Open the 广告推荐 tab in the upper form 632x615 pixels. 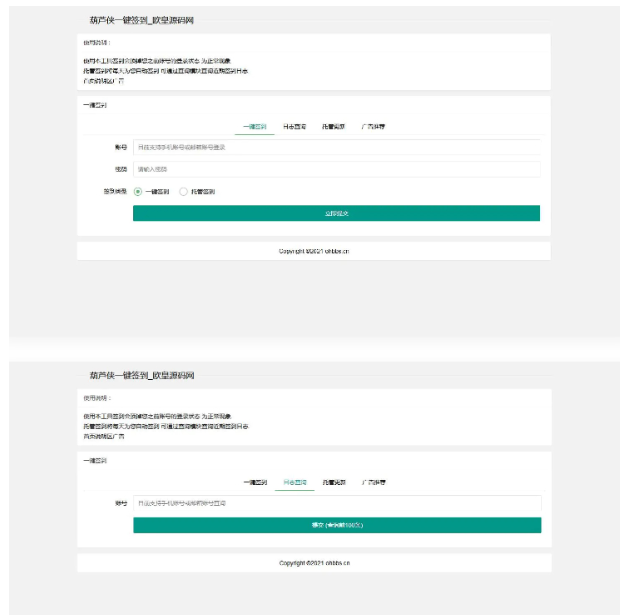point(375,128)
